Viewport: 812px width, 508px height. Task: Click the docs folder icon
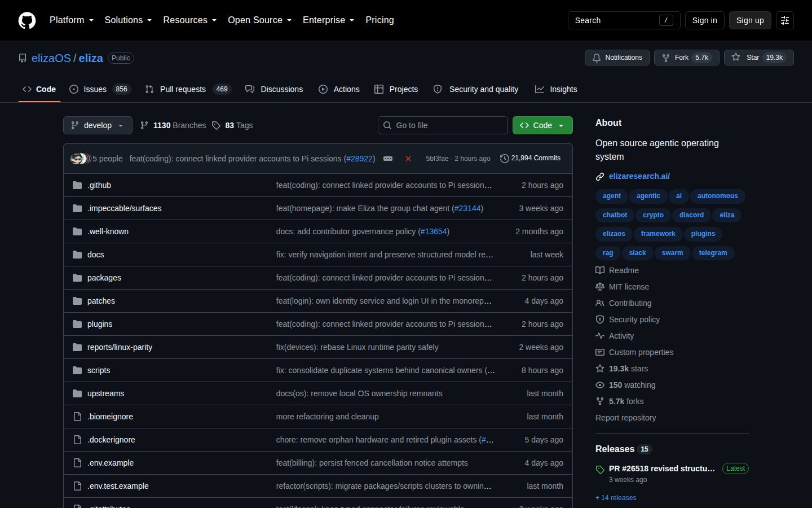[77, 255]
